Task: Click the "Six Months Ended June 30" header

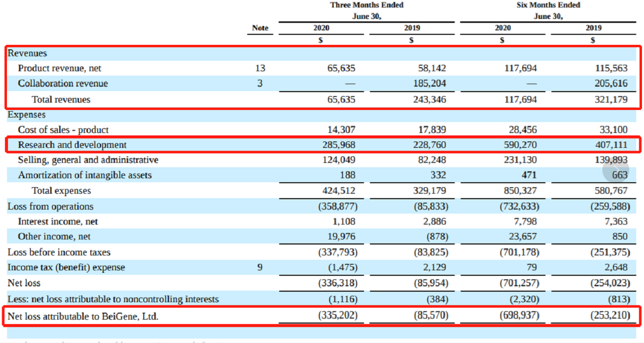Action: click(x=548, y=10)
